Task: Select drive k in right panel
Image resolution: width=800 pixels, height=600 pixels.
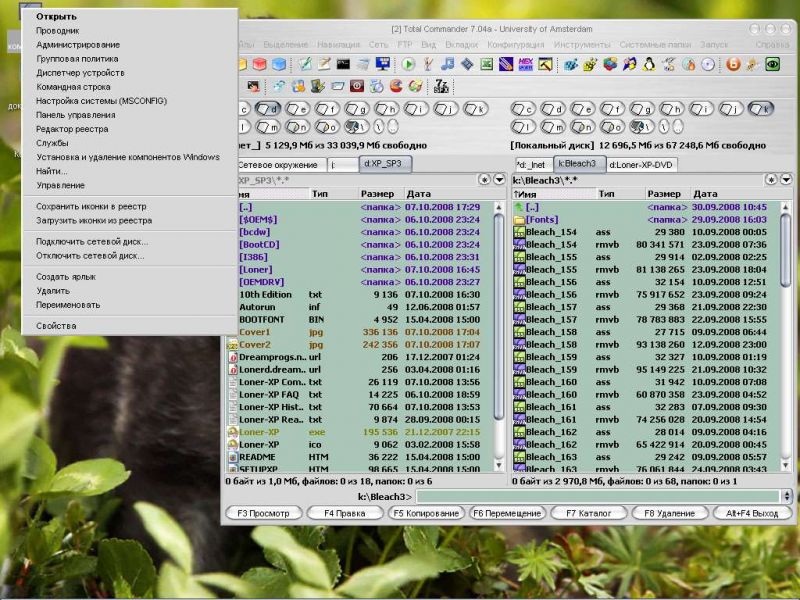Action: pyautogui.click(x=760, y=108)
